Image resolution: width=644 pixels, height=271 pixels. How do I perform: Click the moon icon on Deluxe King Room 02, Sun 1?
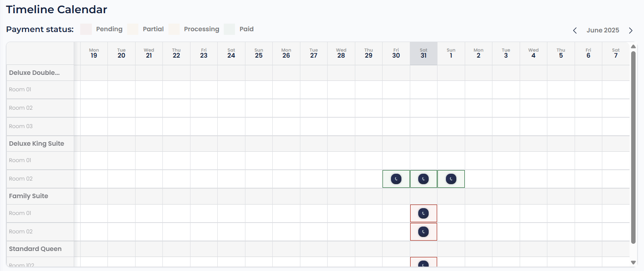(451, 179)
